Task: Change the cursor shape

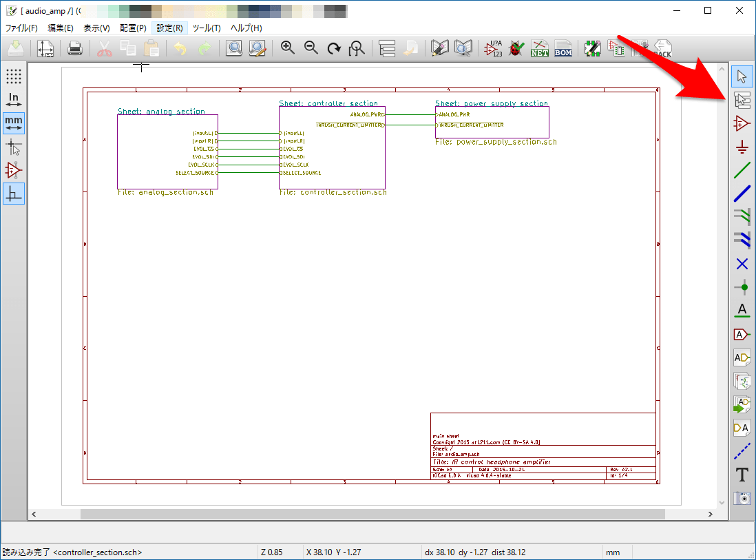Action: (x=14, y=147)
